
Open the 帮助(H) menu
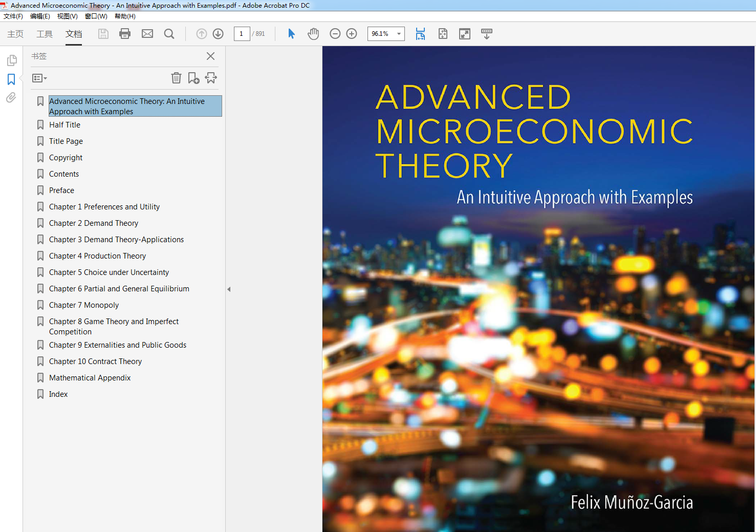coord(125,16)
